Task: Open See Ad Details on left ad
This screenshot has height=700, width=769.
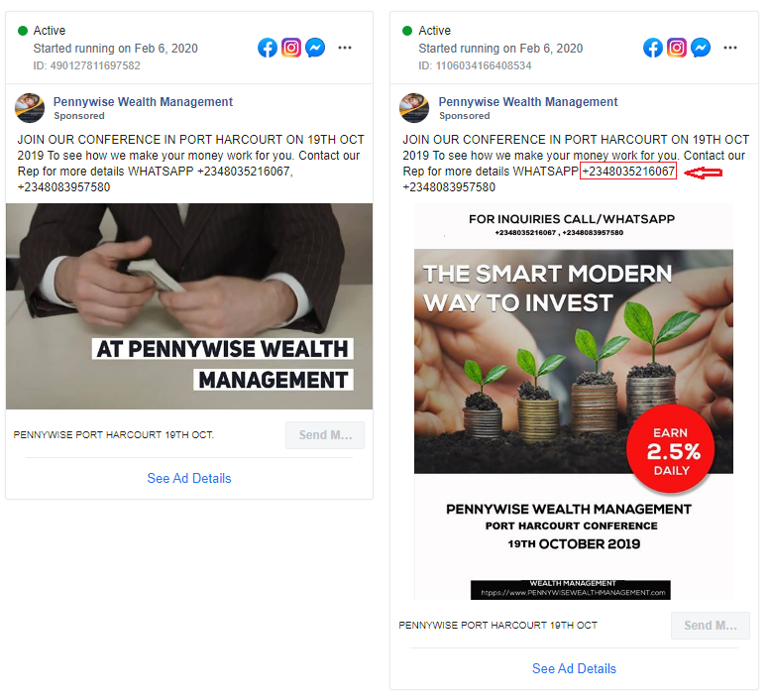Action: tap(189, 478)
